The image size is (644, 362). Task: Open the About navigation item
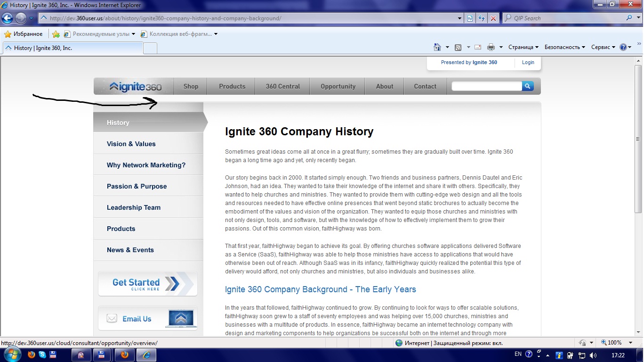click(x=384, y=86)
